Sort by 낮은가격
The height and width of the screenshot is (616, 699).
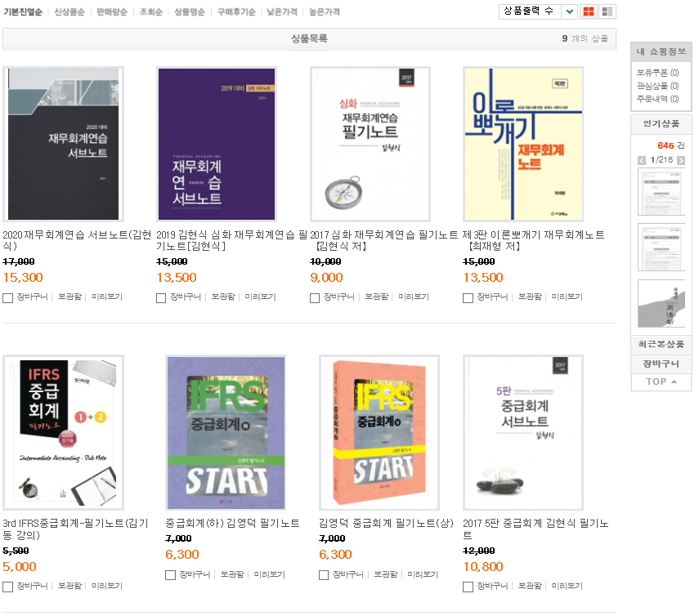click(282, 12)
